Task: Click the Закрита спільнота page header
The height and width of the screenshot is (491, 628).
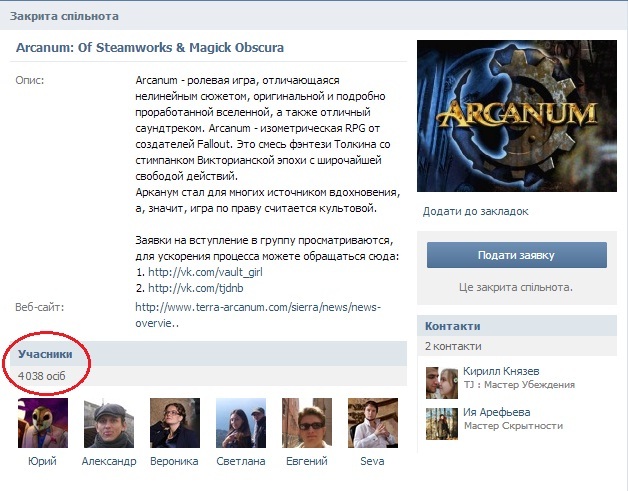Action: click(x=64, y=16)
